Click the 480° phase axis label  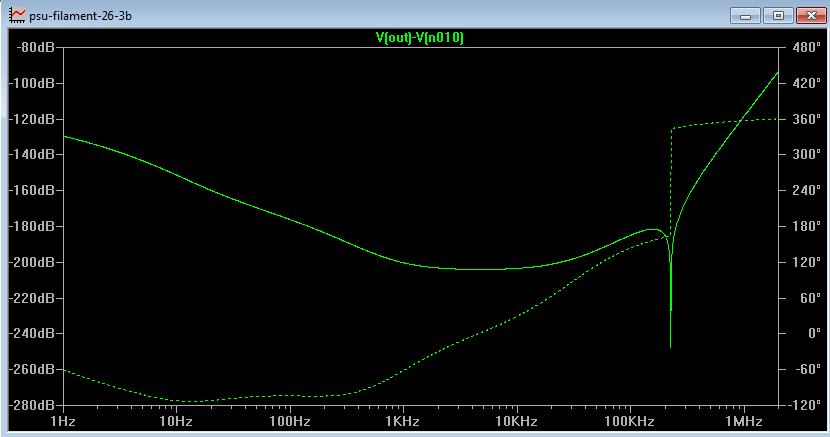(x=806, y=47)
